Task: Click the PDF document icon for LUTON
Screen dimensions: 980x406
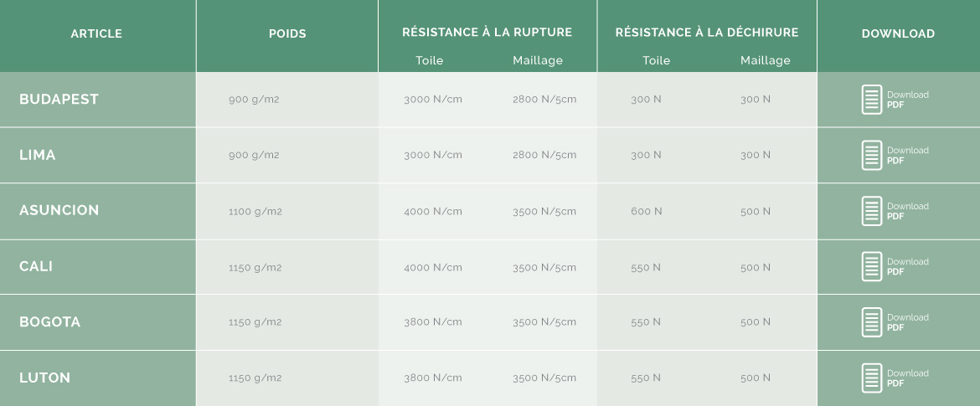Action: coord(872,378)
